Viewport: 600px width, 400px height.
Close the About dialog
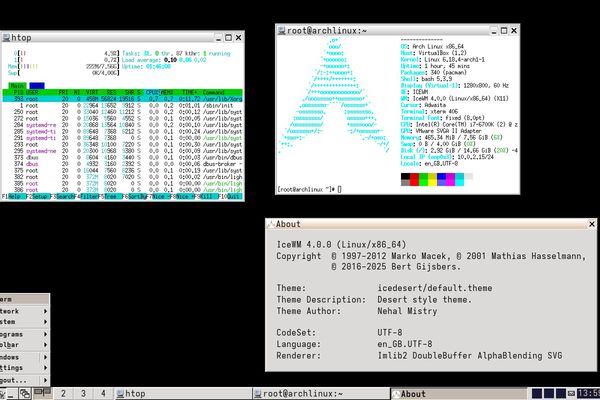point(592,224)
